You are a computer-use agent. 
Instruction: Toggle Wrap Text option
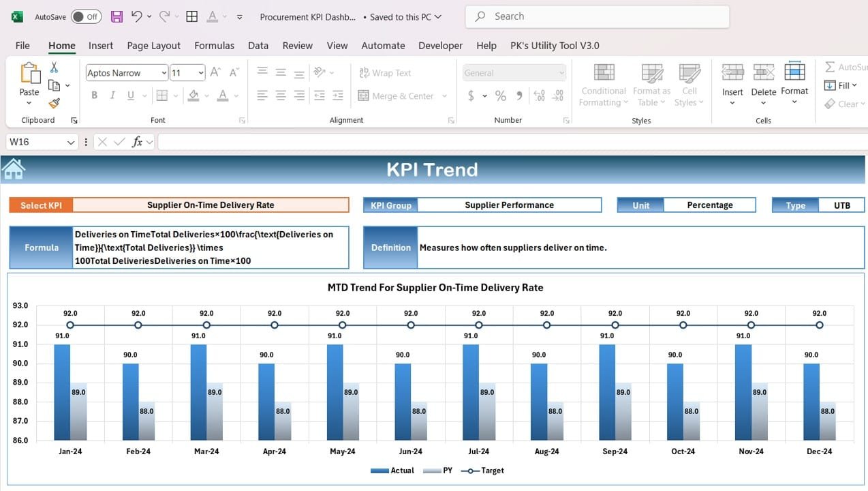point(384,73)
